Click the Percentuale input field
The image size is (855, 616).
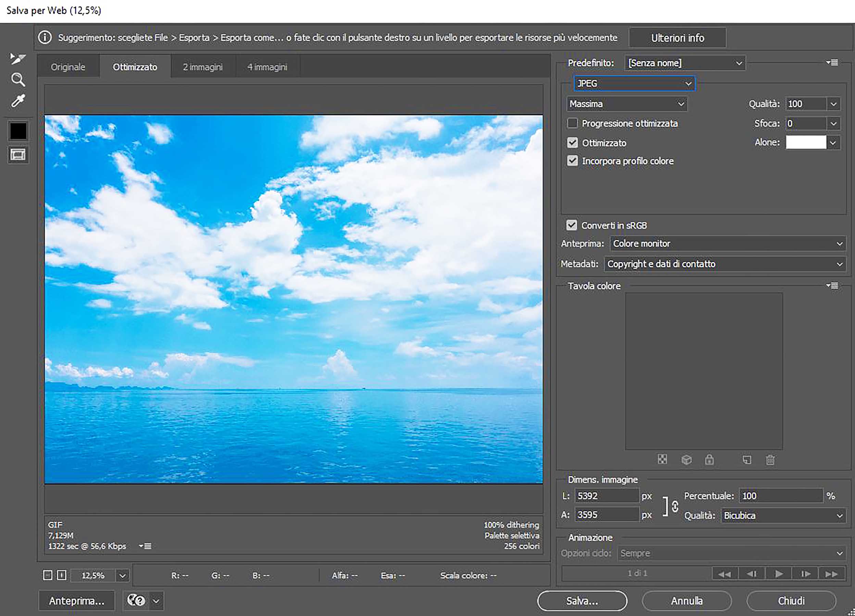click(x=781, y=496)
